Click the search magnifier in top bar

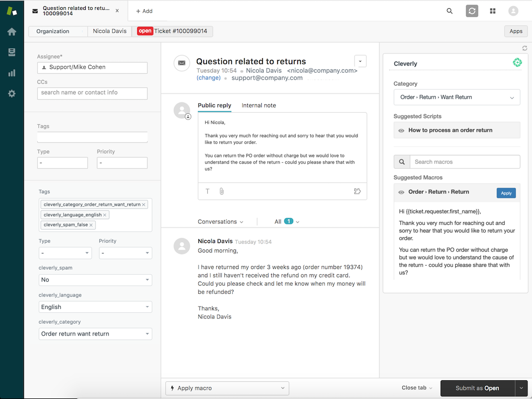pos(449,11)
